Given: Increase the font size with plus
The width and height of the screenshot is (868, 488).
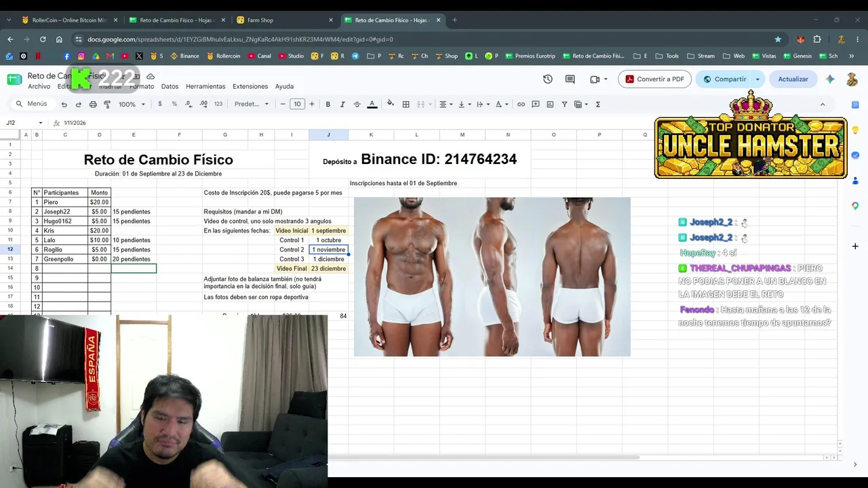Looking at the screenshot, I should click(312, 104).
